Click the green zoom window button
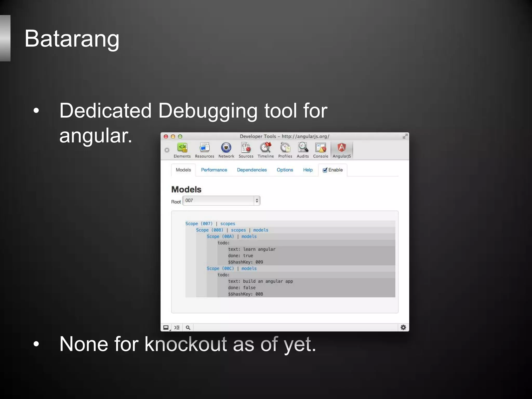Screen dimensions: 532x399 180,137
